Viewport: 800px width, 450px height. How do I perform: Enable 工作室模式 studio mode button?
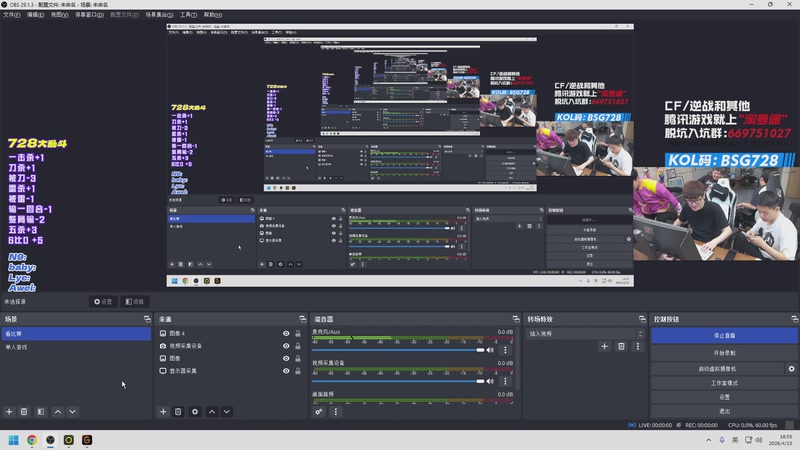tap(724, 383)
